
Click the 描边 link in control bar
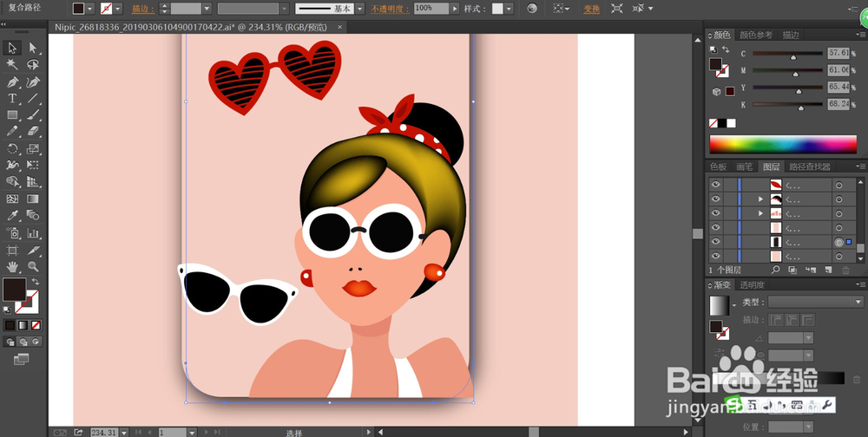[143, 9]
